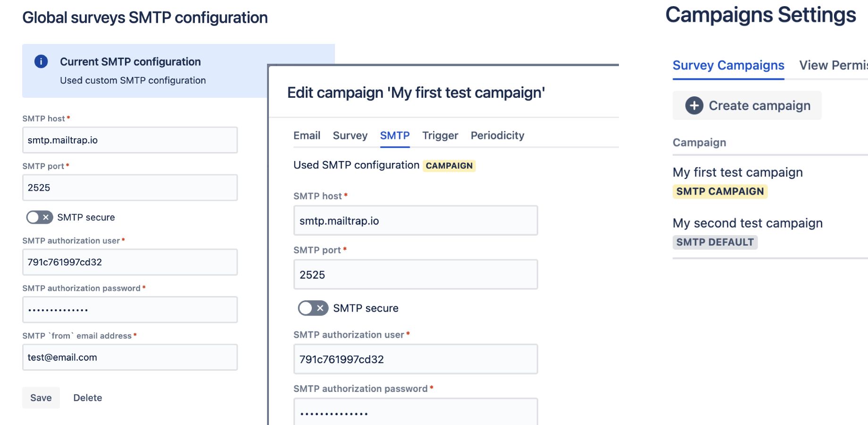Viewport: 868px width, 425px height.
Task: Click the Save button
Action: (41, 398)
